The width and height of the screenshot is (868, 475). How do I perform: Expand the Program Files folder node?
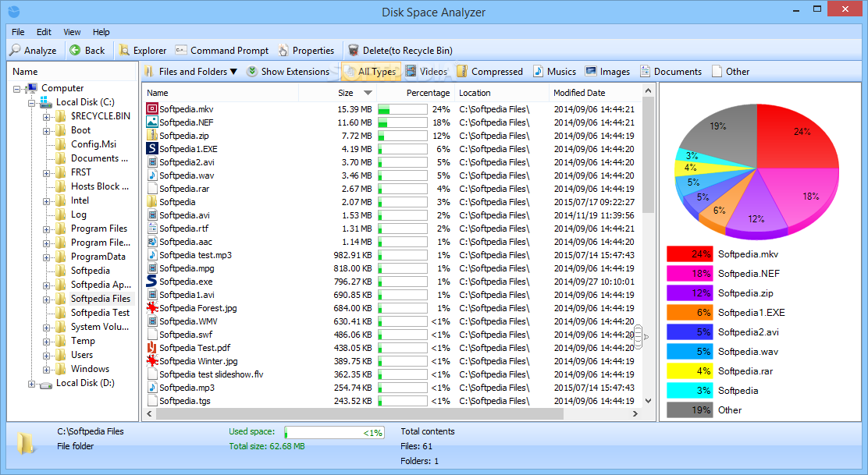(x=47, y=229)
